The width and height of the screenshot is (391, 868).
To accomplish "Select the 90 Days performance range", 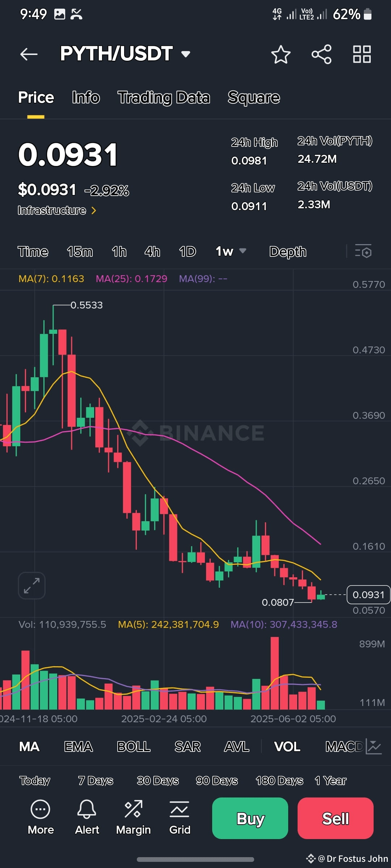I will click(217, 780).
